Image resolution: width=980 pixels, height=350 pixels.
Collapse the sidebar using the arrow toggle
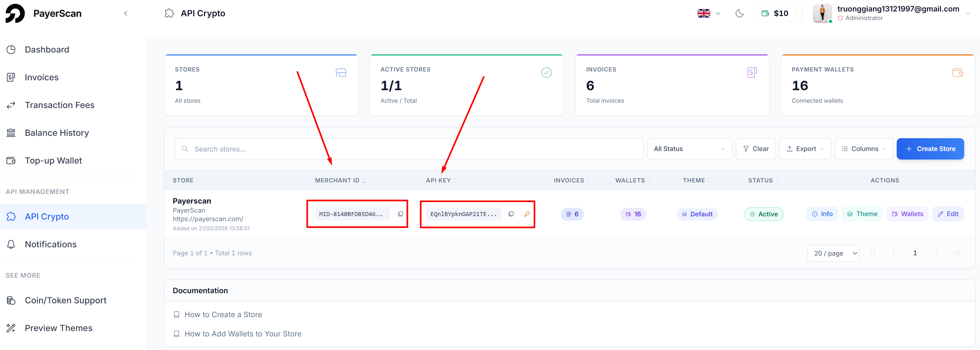point(126,13)
